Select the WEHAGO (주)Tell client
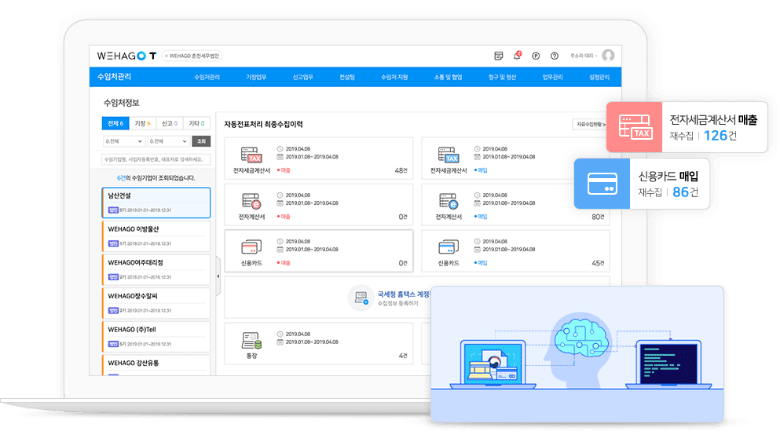780x438 pixels. (156, 336)
